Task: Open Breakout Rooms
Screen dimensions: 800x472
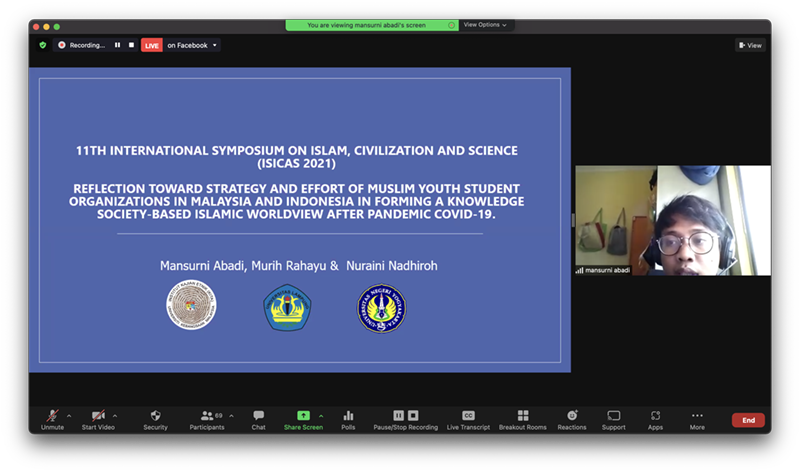Action: point(522,419)
